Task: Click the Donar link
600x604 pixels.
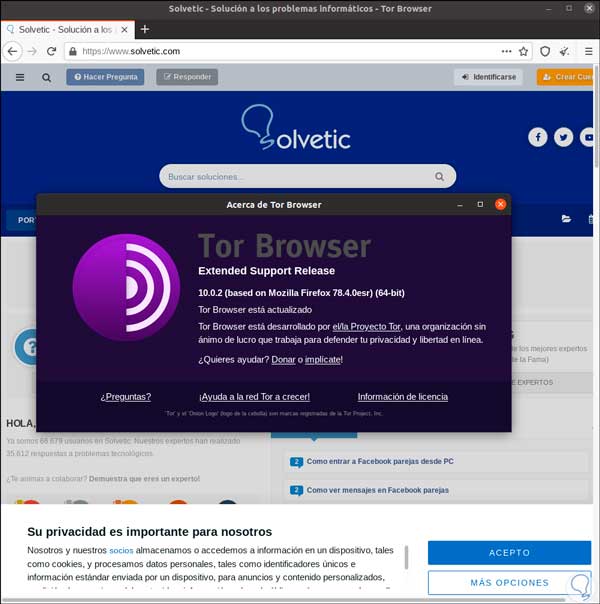Action: (x=283, y=360)
